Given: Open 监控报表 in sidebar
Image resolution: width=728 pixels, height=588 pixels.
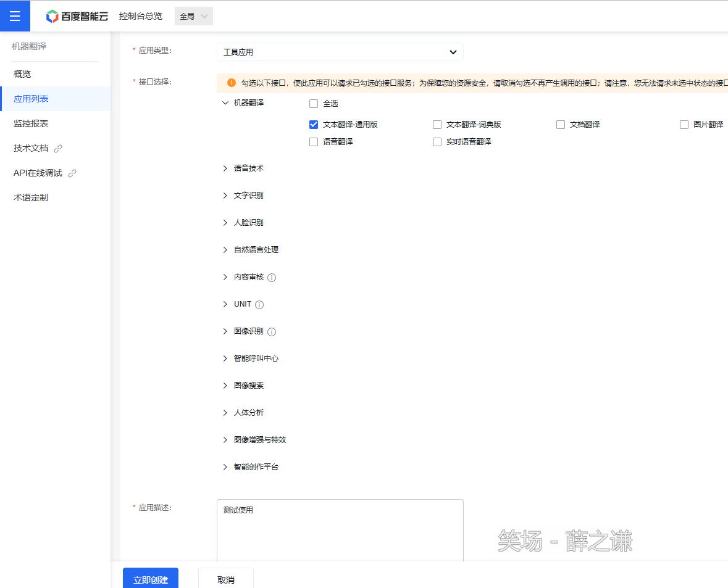Looking at the screenshot, I should pos(31,123).
